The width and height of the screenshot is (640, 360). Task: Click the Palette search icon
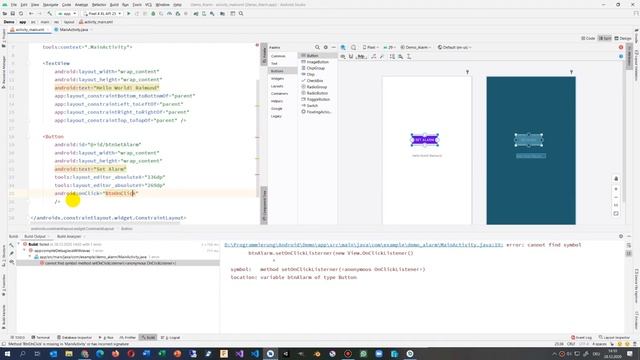point(317,47)
